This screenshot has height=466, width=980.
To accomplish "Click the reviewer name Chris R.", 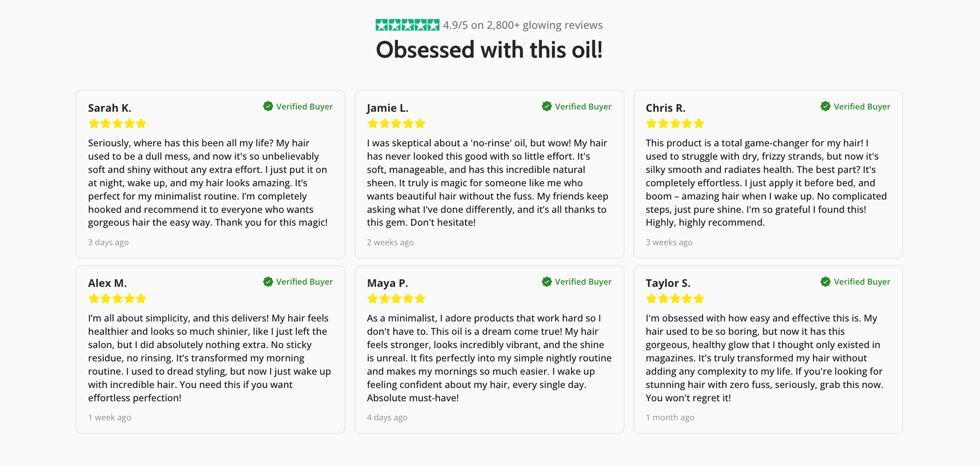I will [665, 108].
